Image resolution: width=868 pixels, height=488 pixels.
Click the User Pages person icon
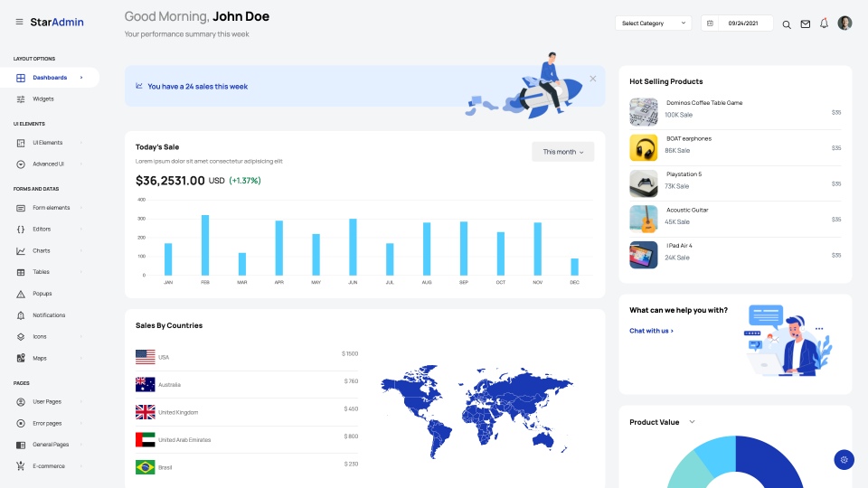21,401
